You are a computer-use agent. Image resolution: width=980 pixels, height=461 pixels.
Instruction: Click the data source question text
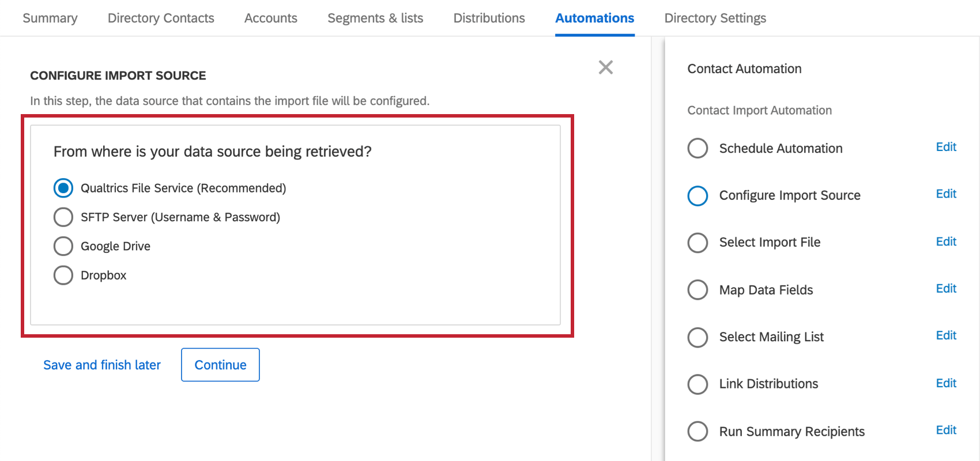pyautogui.click(x=212, y=152)
